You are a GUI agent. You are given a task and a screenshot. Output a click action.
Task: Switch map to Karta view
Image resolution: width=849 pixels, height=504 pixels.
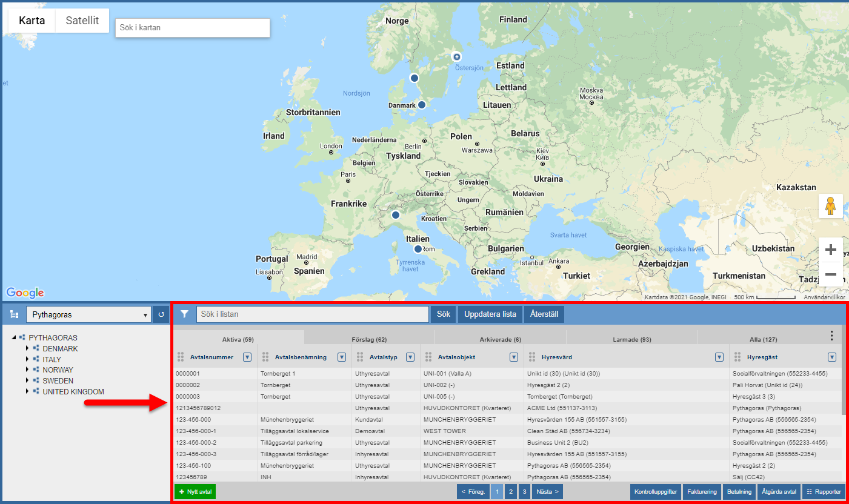[x=32, y=21]
